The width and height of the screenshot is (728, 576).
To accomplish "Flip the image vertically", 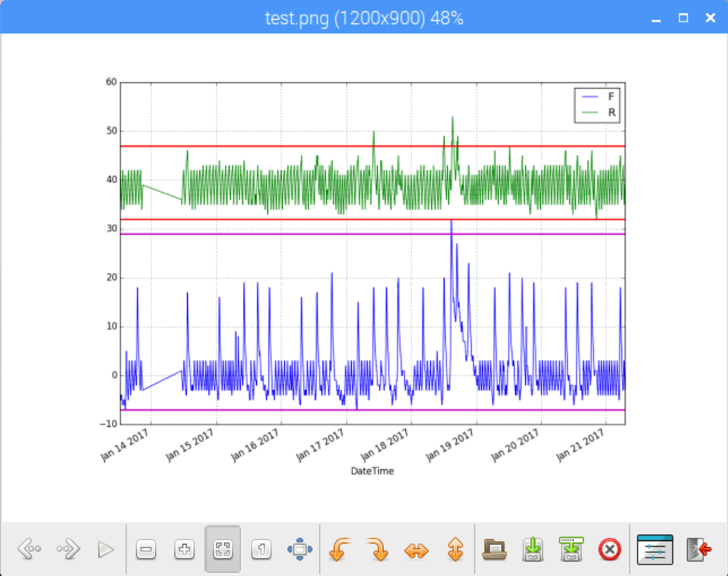I will tap(455, 550).
